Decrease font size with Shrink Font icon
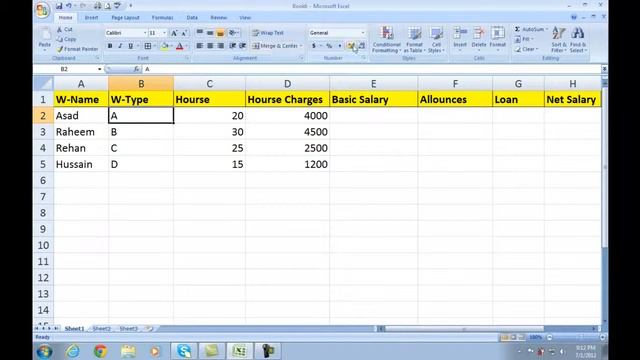 pyautogui.click(x=184, y=33)
